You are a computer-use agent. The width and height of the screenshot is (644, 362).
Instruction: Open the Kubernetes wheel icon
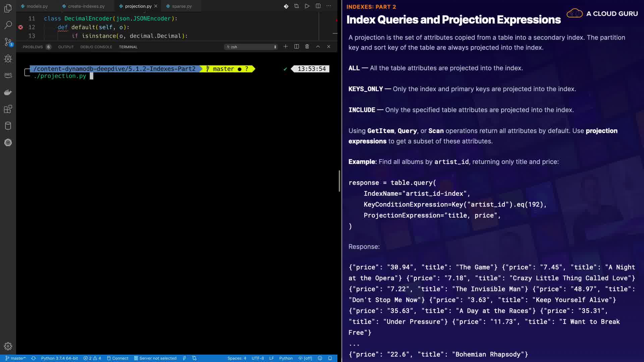click(x=8, y=142)
